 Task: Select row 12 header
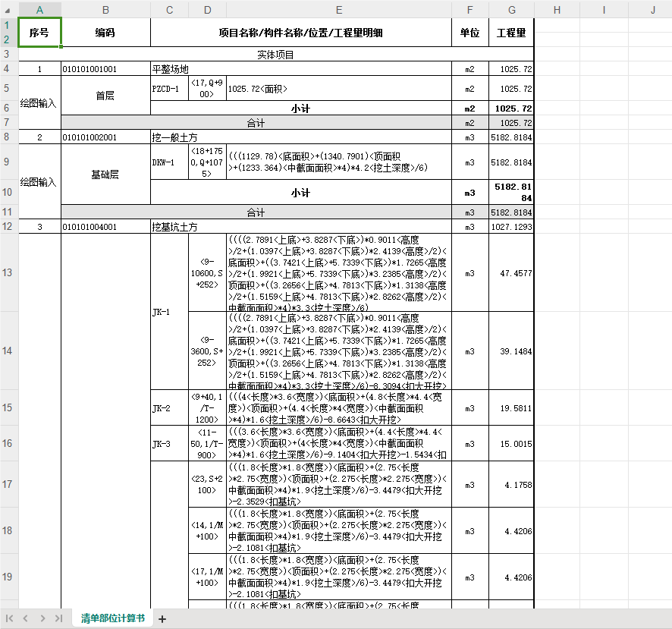8,226
